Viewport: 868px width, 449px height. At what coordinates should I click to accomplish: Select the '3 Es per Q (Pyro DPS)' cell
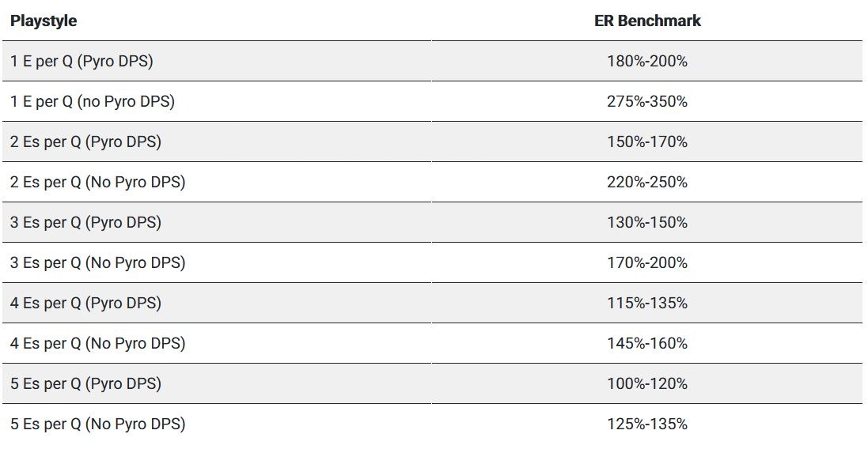(x=85, y=222)
